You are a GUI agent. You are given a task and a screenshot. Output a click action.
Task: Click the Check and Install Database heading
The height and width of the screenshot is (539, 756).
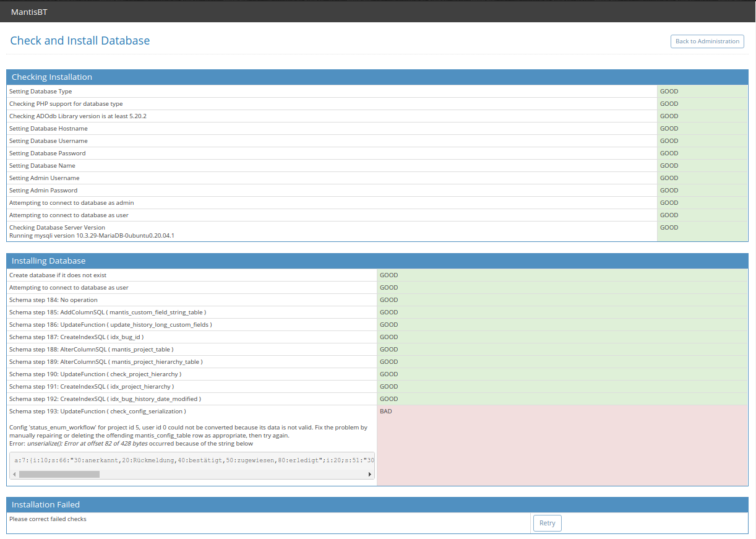[x=80, y=41]
